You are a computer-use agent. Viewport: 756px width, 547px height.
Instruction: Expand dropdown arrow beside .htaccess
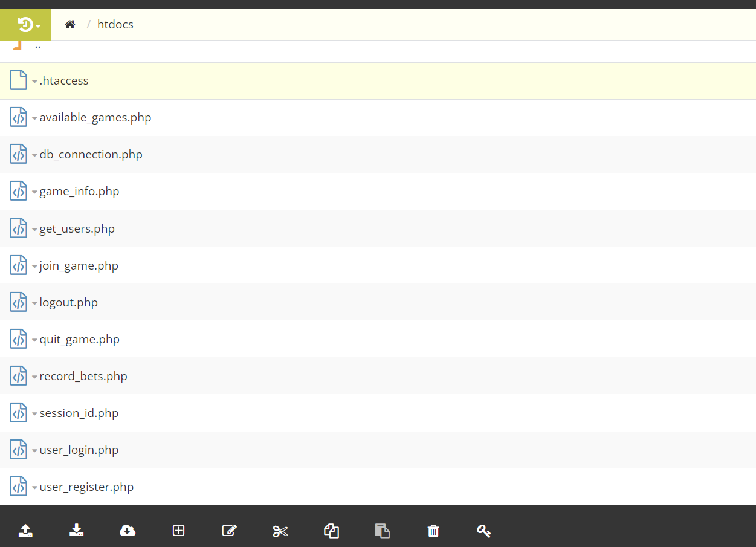pyautogui.click(x=34, y=82)
